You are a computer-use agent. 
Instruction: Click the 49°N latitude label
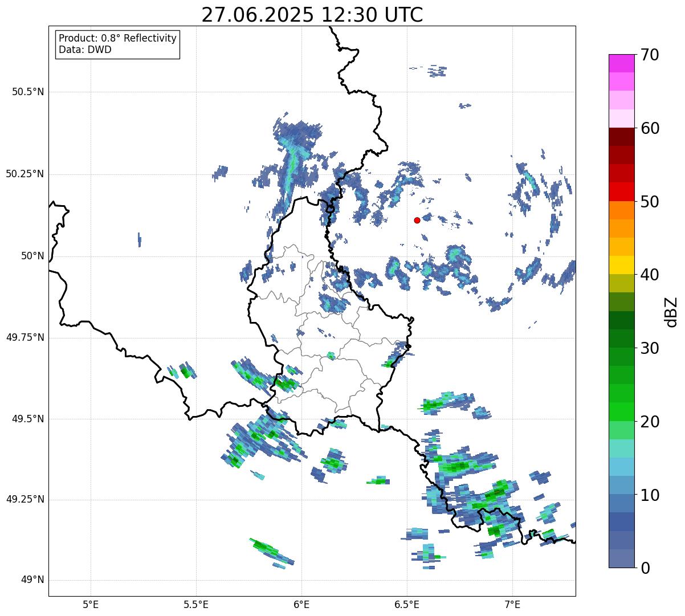tap(32, 580)
